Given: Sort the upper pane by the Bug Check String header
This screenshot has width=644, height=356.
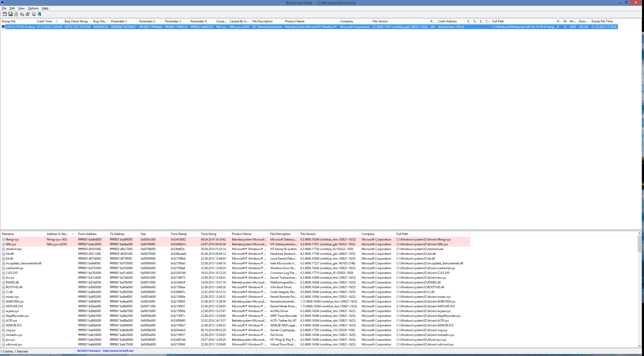Looking at the screenshot, I should tap(76, 21).
